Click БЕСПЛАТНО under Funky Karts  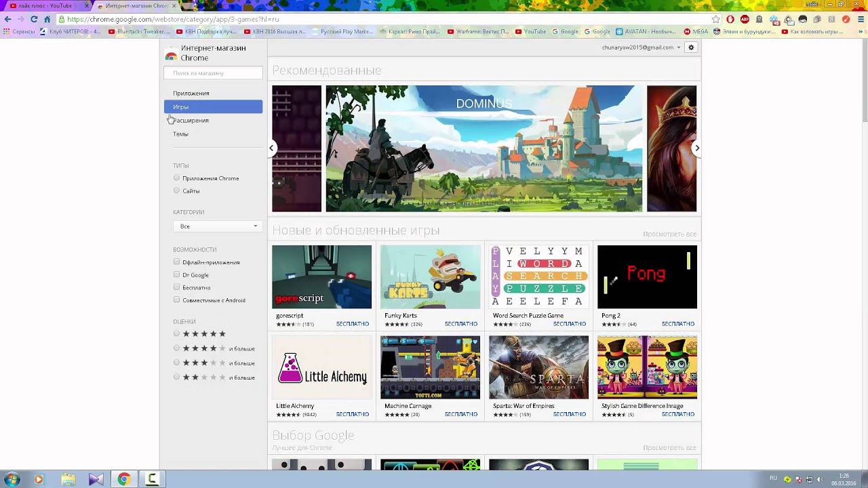click(461, 324)
